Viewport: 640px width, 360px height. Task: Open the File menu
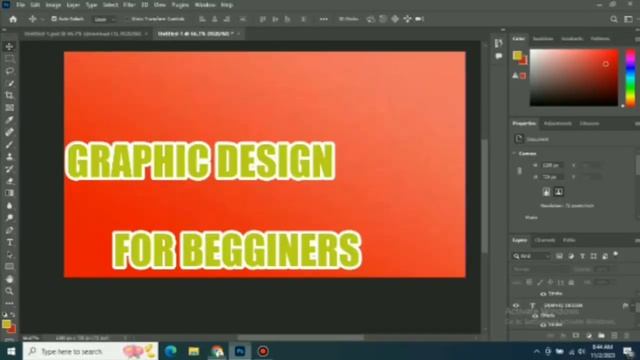[x=20, y=5]
